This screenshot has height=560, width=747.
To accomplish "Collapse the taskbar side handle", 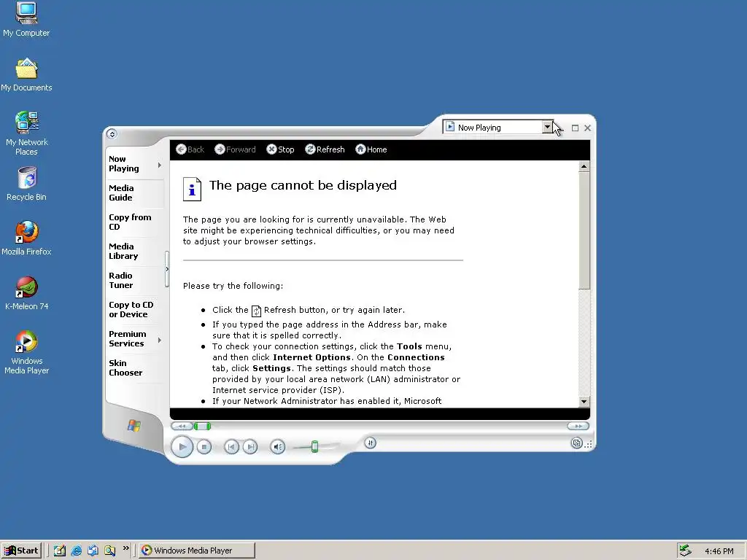I will [x=167, y=269].
